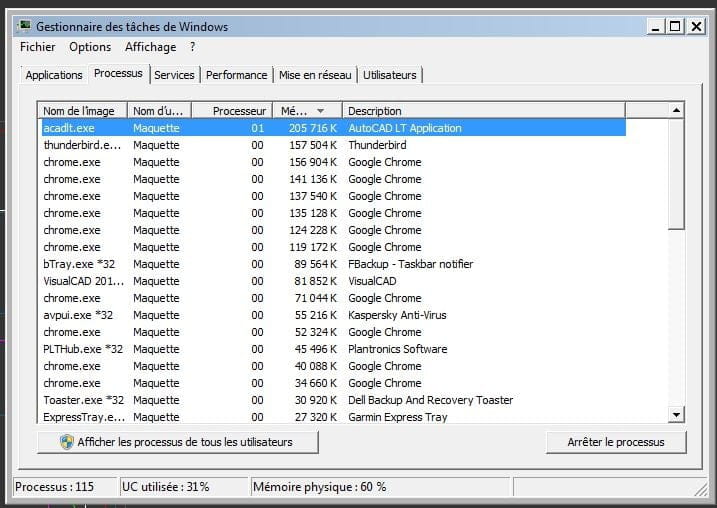This screenshot has height=508, width=717.
Task: Click the AutoCAD LT Application description
Action: (405, 128)
